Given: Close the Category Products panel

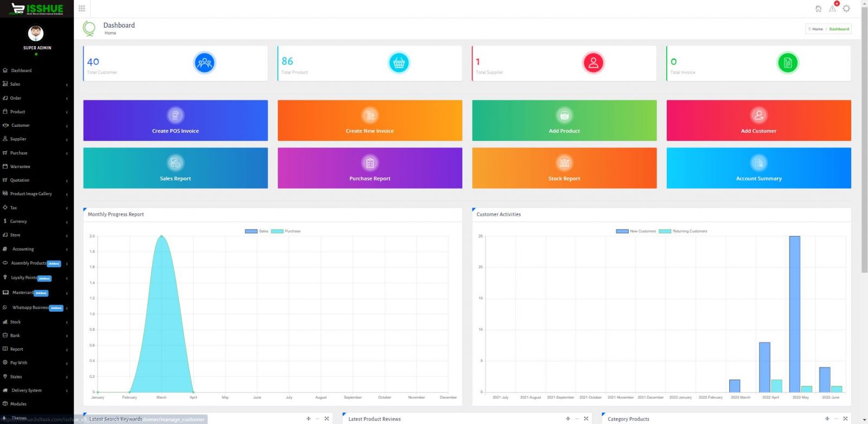Looking at the screenshot, I should point(845,419).
